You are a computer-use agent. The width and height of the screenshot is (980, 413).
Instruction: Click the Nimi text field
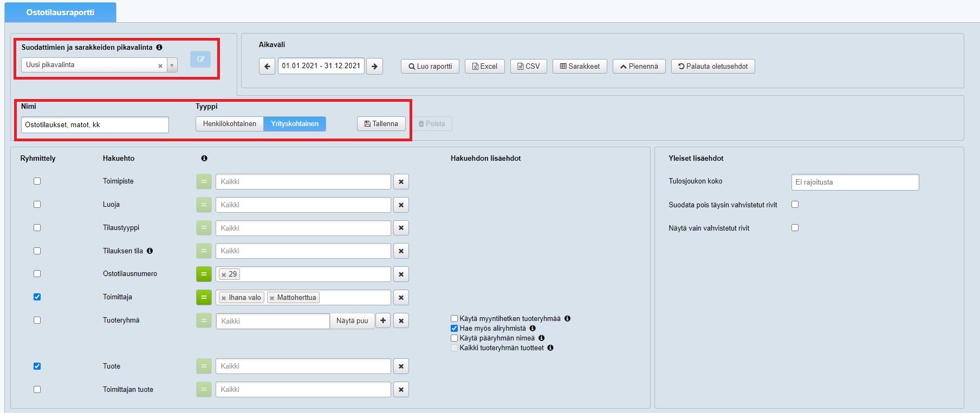(x=95, y=125)
